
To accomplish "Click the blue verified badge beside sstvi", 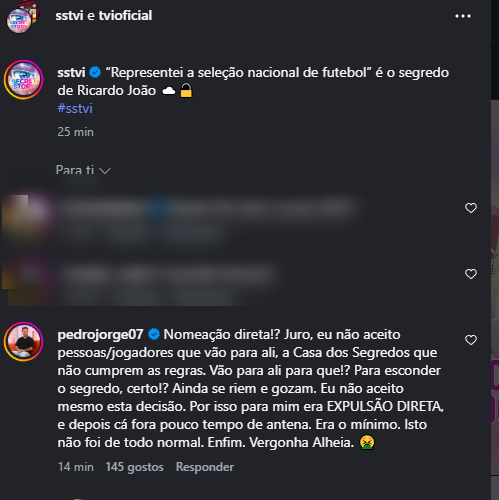I will (x=95, y=72).
